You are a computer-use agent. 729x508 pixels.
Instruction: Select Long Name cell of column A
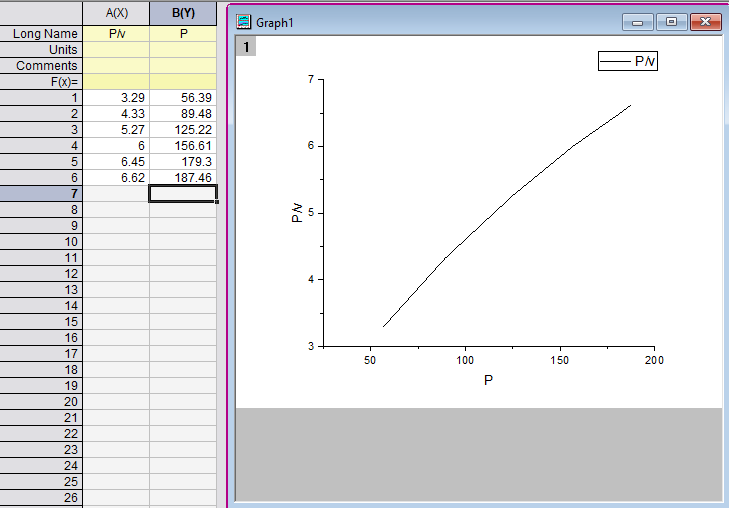pos(116,33)
